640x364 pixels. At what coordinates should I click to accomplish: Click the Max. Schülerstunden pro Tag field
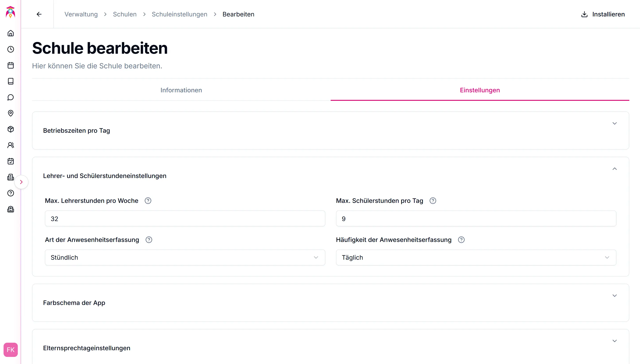click(x=476, y=219)
